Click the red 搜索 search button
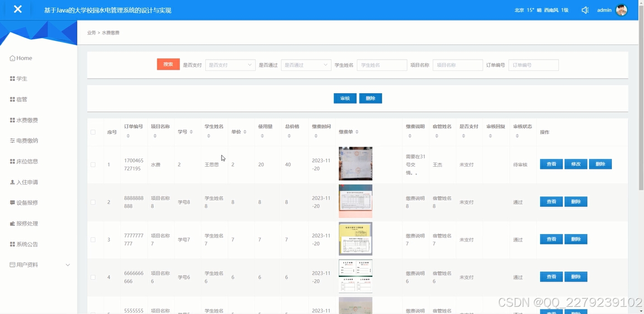Image resolution: width=644 pixels, height=314 pixels. [x=168, y=65]
